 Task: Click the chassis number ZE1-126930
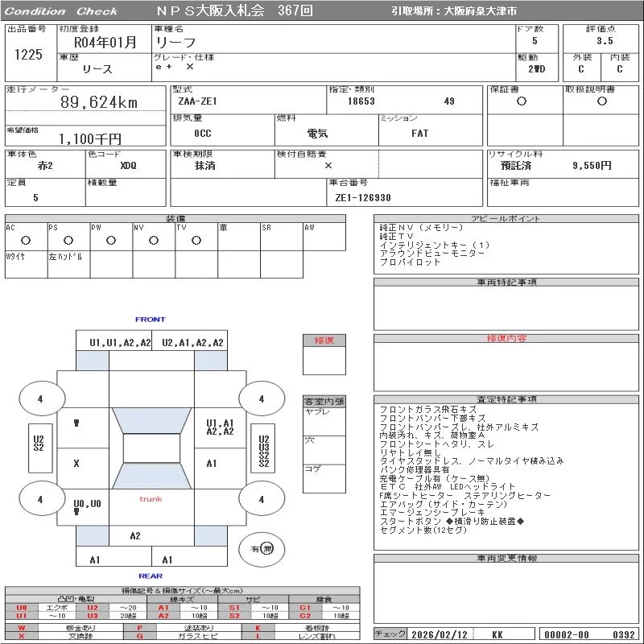(x=363, y=197)
